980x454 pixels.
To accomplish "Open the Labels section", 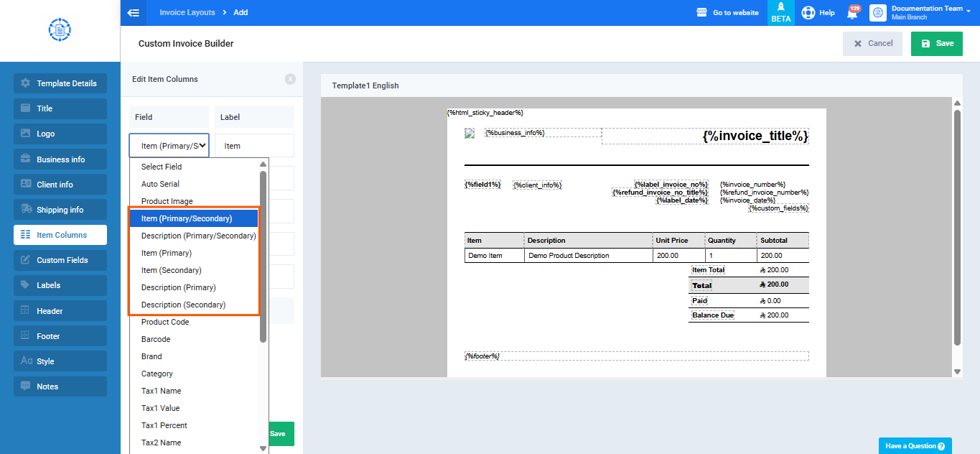I will click(x=60, y=285).
